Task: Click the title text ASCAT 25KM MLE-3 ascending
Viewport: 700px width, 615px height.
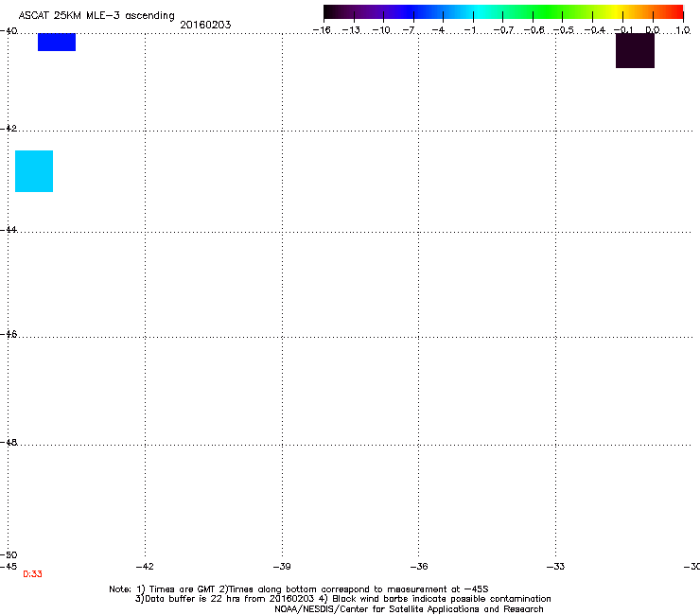Action: 96,16
